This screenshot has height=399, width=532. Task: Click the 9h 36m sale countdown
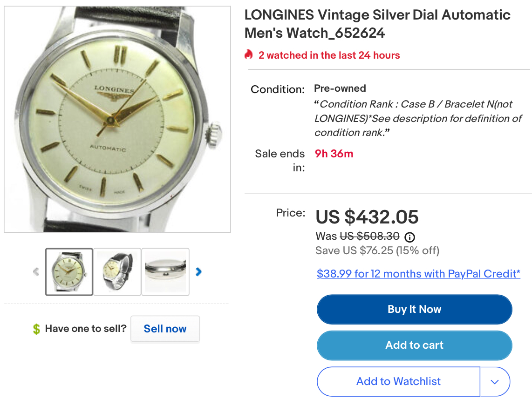(334, 154)
